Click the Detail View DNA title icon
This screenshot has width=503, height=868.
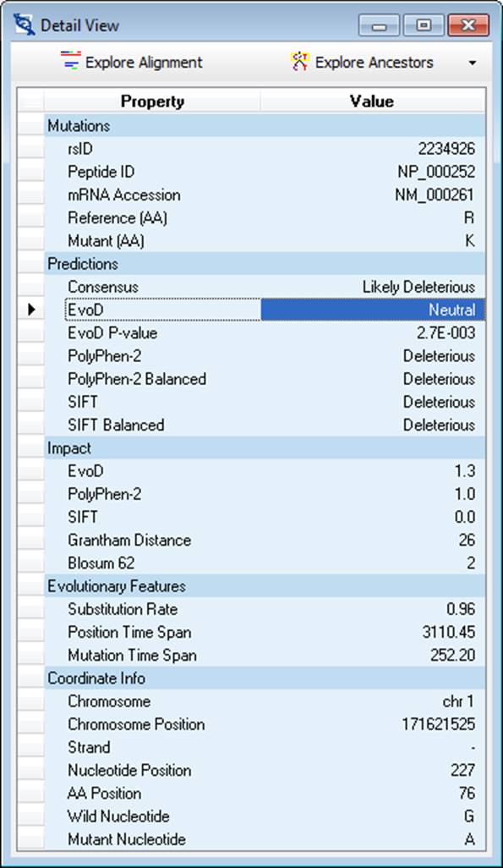(25, 25)
